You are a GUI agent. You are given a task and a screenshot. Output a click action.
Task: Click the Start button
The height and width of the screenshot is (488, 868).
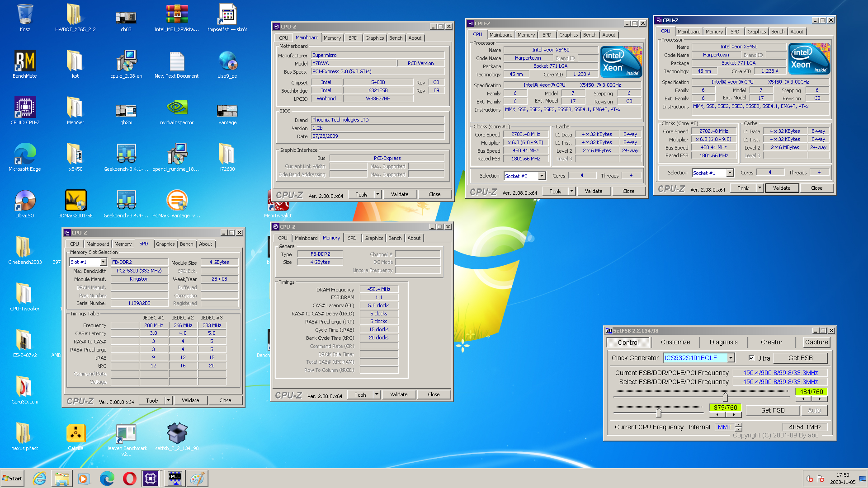12,478
